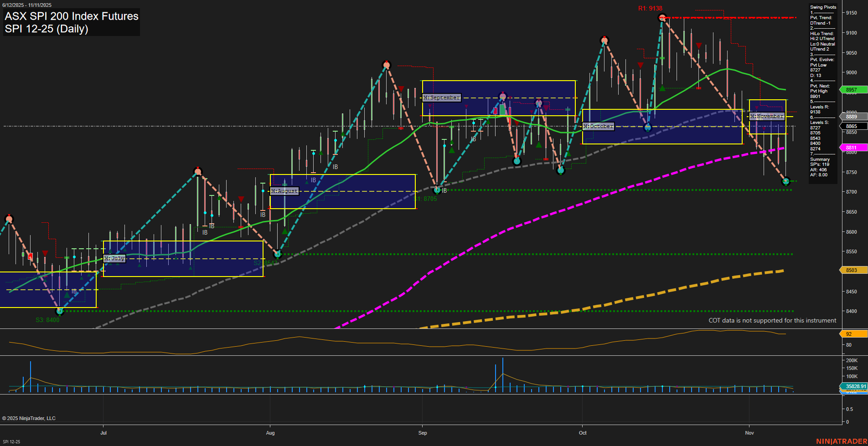
Task: Click the teal 35828.91 volume value tag
Action: (856, 386)
